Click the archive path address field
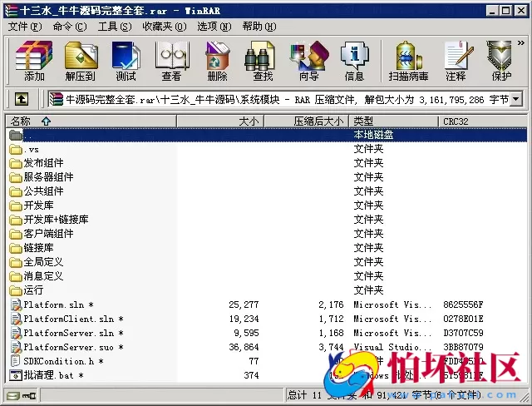Screen dimensions: 532x406 [279, 99]
